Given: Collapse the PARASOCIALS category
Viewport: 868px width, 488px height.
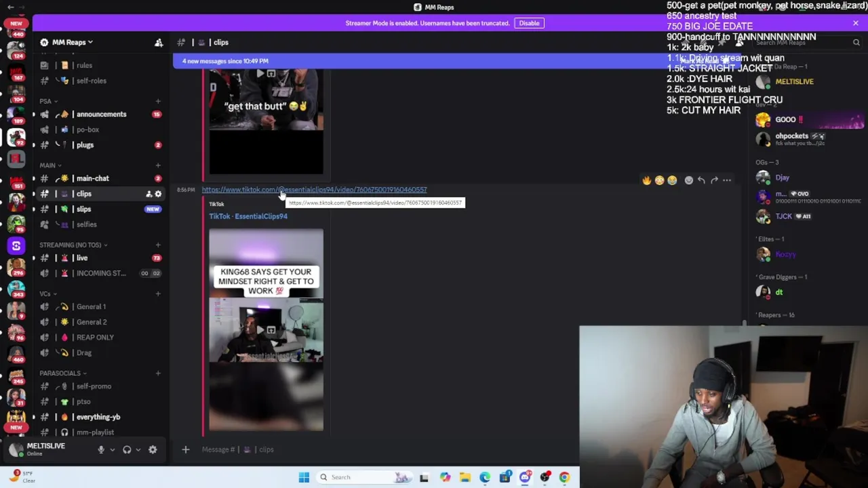Looking at the screenshot, I should (62, 373).
